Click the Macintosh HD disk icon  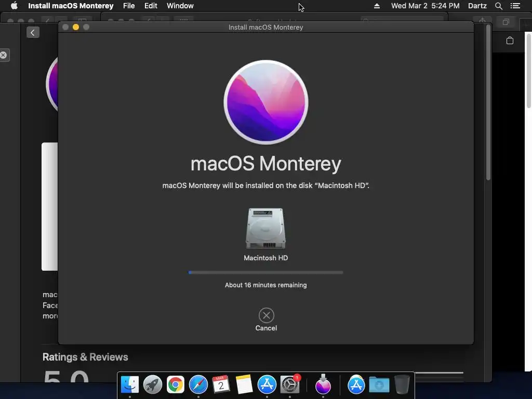265,229
